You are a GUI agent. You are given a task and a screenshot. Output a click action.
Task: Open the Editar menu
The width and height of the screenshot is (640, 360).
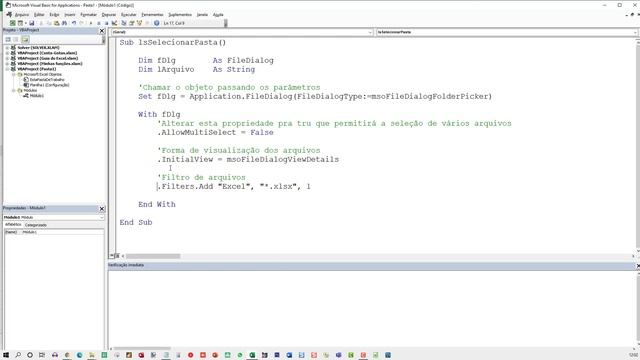tap(39, 15)
